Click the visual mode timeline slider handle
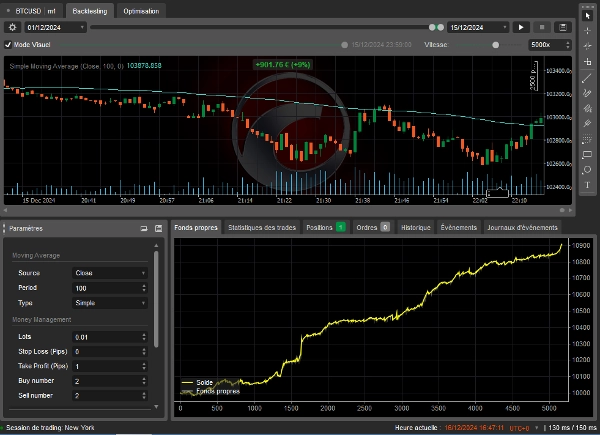Image resolution: width=600 pixels, height=435 pixels. pos(344,45)
